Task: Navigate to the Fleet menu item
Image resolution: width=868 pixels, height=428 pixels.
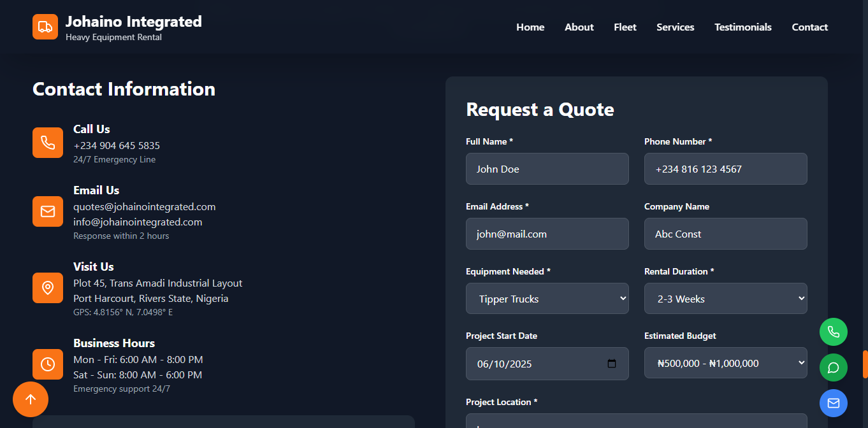Action: coord(625,27)
